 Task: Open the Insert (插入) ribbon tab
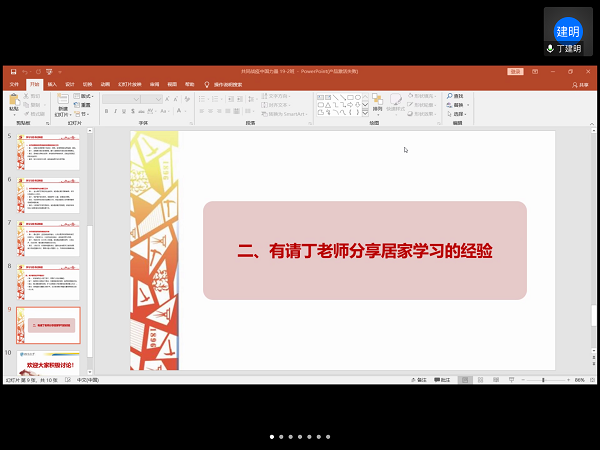point(52,84)
